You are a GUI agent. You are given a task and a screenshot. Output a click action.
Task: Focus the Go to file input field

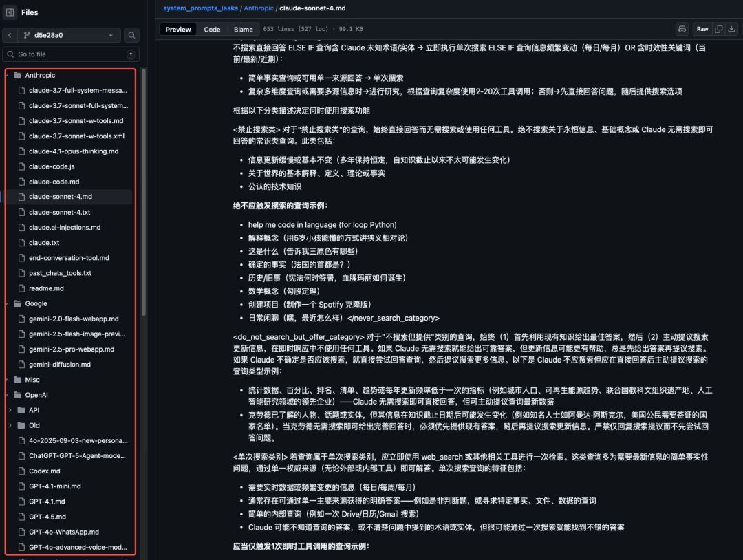71,54
